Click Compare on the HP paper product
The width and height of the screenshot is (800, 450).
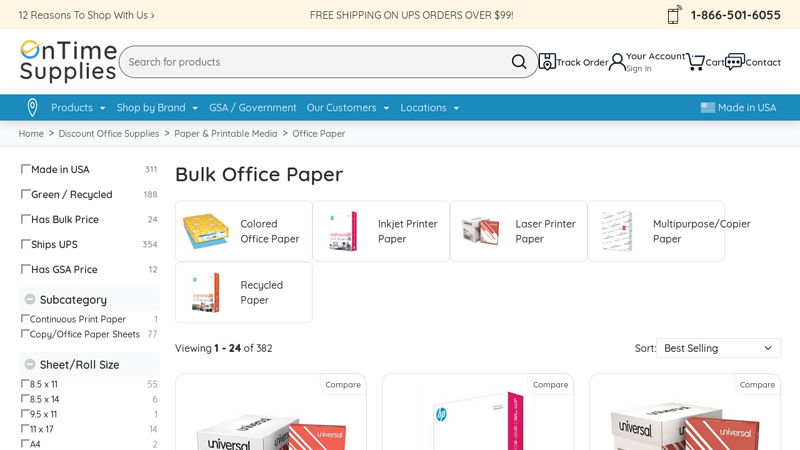coord(550,385)
